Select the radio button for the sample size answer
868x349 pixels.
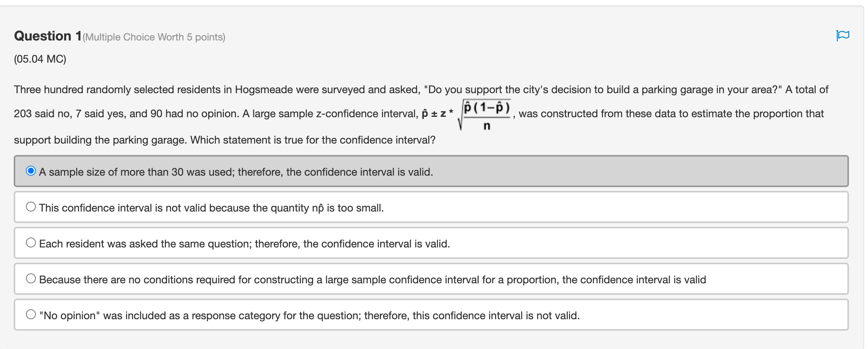tap(31, 171)
